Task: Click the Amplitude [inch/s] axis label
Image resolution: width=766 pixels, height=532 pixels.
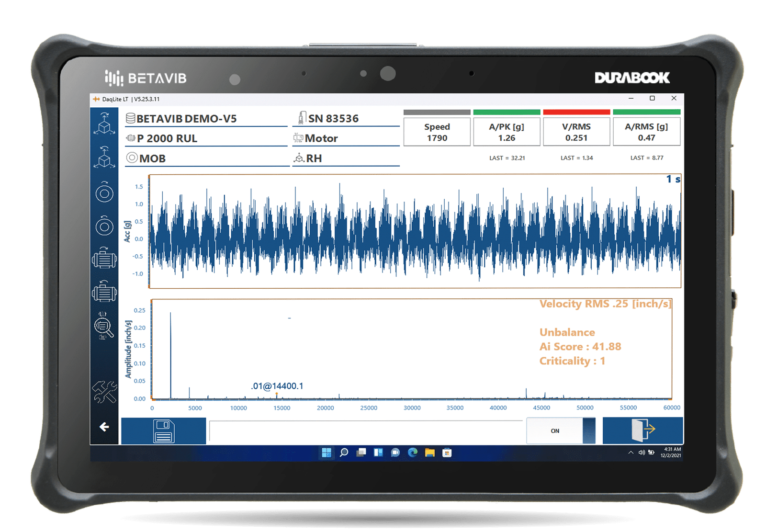Action: tap(128, 349)
